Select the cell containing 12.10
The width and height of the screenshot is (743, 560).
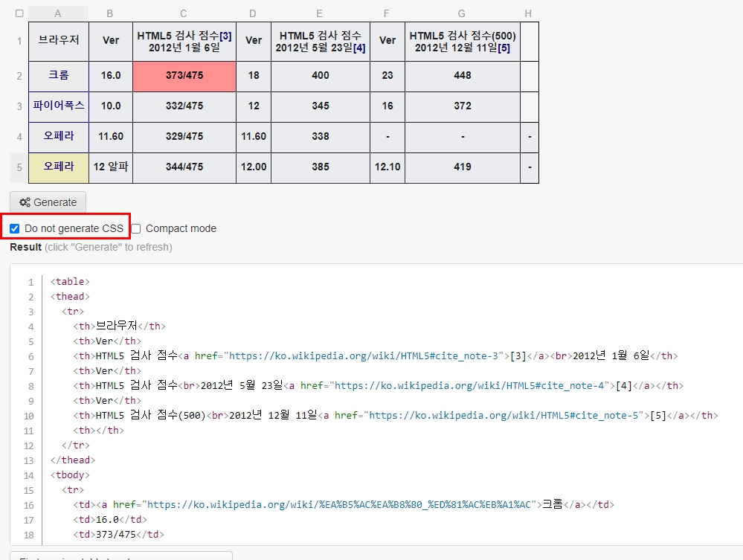click(387, 167)
